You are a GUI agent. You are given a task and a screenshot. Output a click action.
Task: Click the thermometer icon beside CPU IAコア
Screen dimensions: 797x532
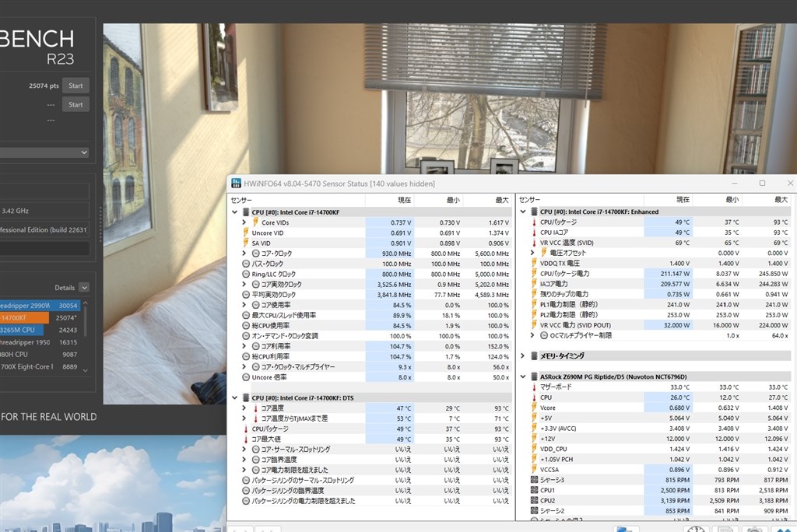tap(534, 233)
